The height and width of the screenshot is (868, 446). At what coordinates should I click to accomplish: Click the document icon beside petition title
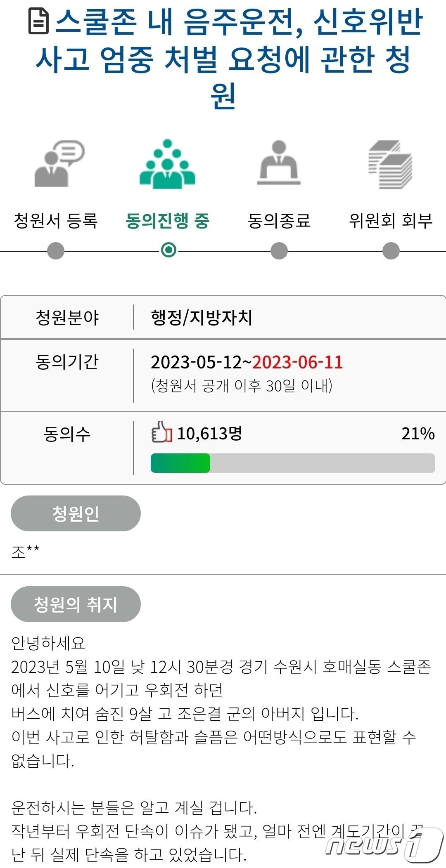38,22
